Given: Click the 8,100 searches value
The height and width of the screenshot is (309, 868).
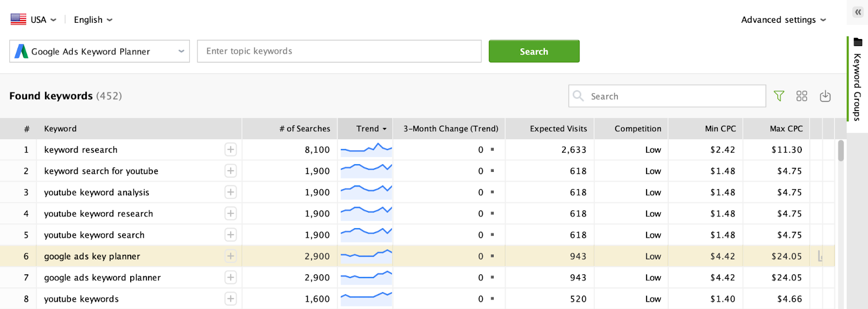Looking at the screenshot, I should coord(317,150).
